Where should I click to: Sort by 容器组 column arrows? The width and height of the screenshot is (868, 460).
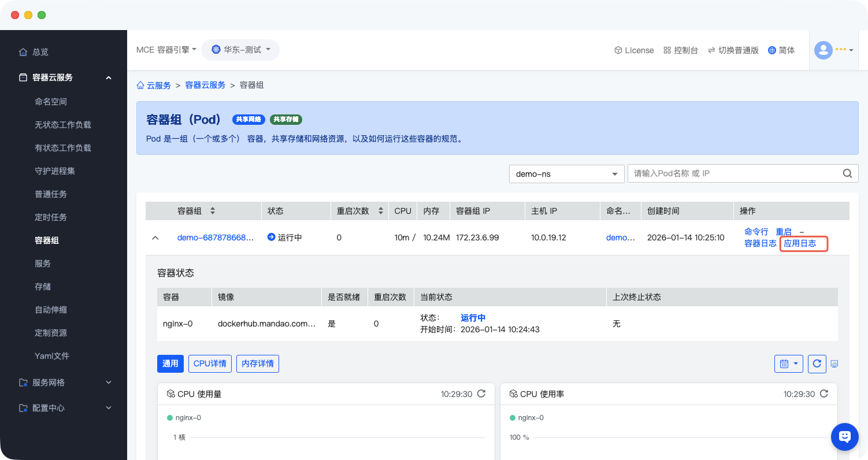coord(213,211)
